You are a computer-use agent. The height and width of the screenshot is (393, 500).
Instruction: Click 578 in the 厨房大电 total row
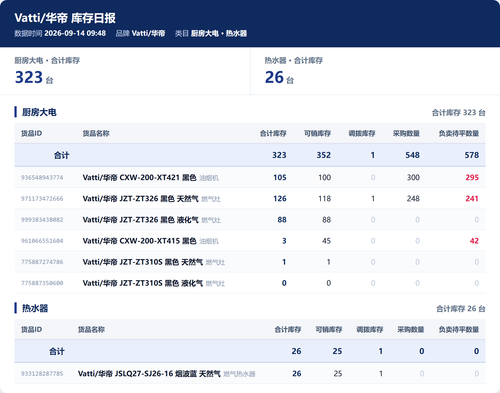coord(472,155)
